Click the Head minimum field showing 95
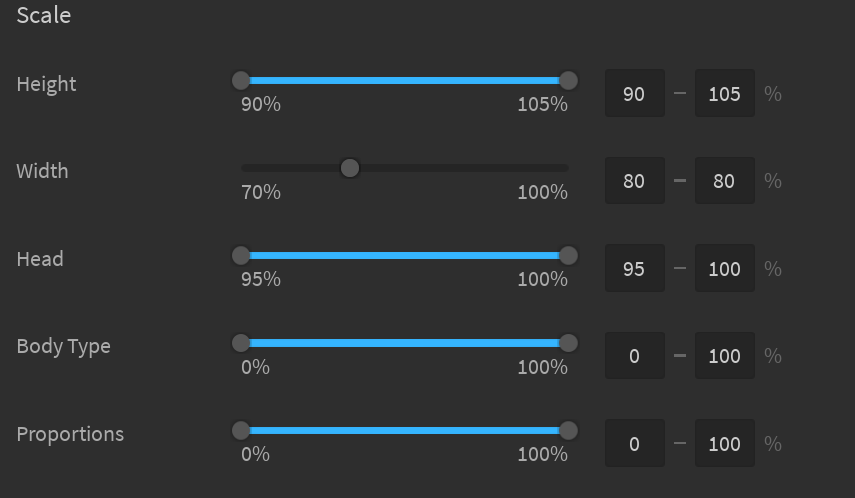855x498 pixels. [634, 269]
